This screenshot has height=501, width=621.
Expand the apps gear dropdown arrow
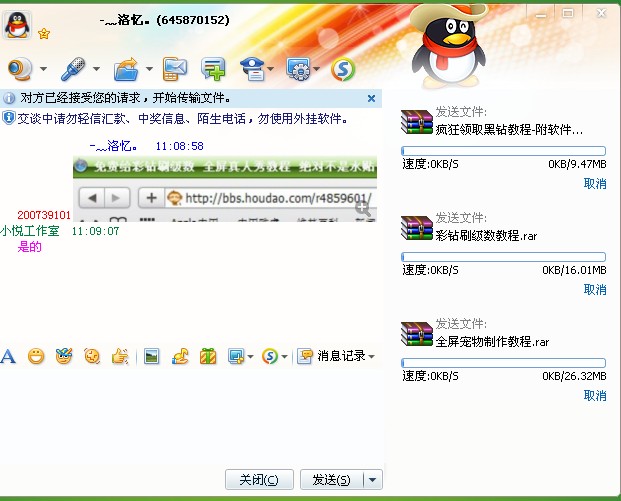pyautogui.click(x=316, y=69)
